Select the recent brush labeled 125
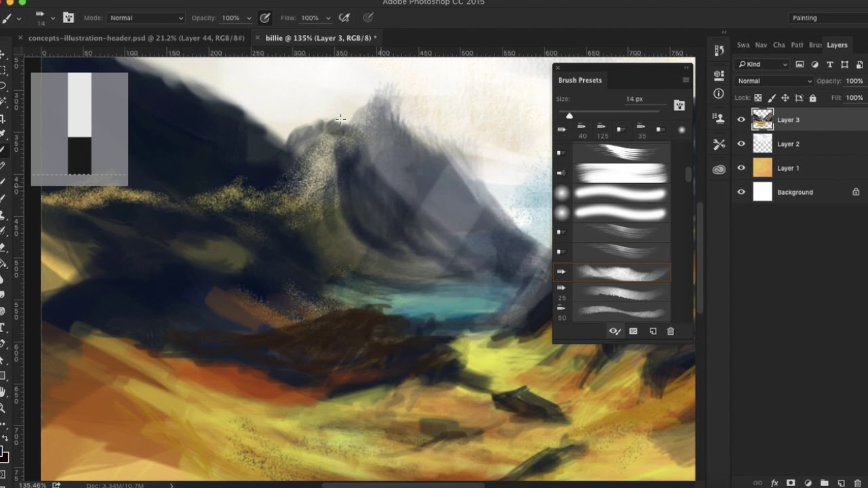The width and height of the screenshot is (868, 488). point(601,129)
